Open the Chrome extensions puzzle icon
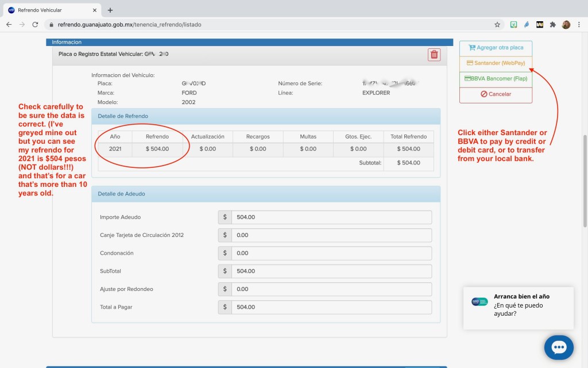This screenshot has width=588, height=368. click(x=552, y=25)
